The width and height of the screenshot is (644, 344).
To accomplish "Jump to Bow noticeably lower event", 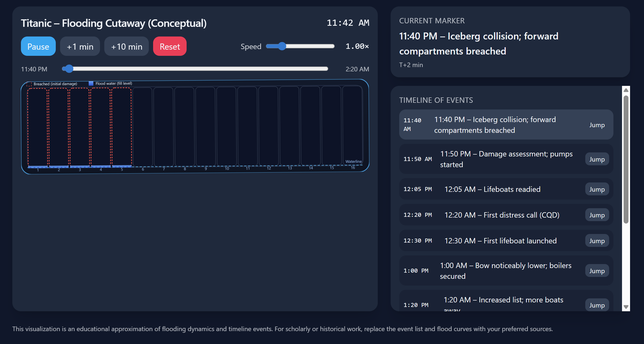I will pos(597,271).
